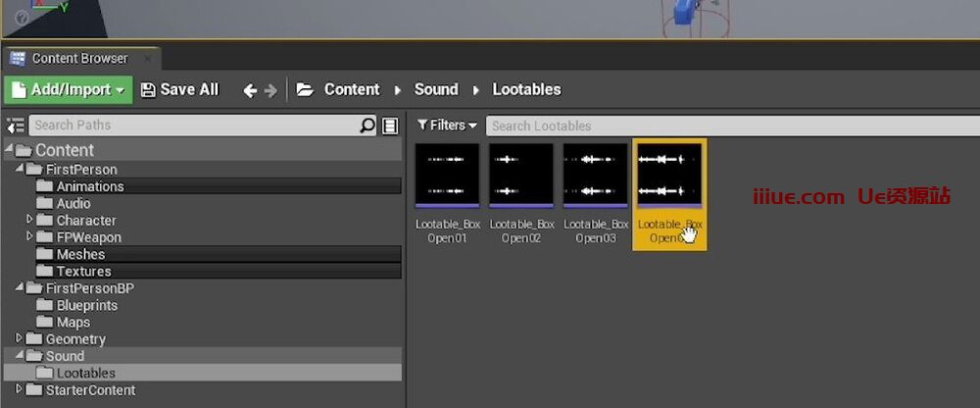Viewport: 980px width, 408px height.
Task: Toggle the sources tree panel icon
Action: pyautogui.click(x=15, y=126)
